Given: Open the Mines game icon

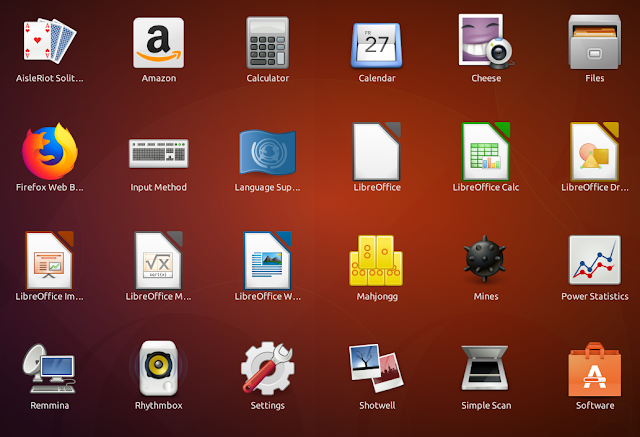Looking at the screenshot, I should click(x=485, y=259).
